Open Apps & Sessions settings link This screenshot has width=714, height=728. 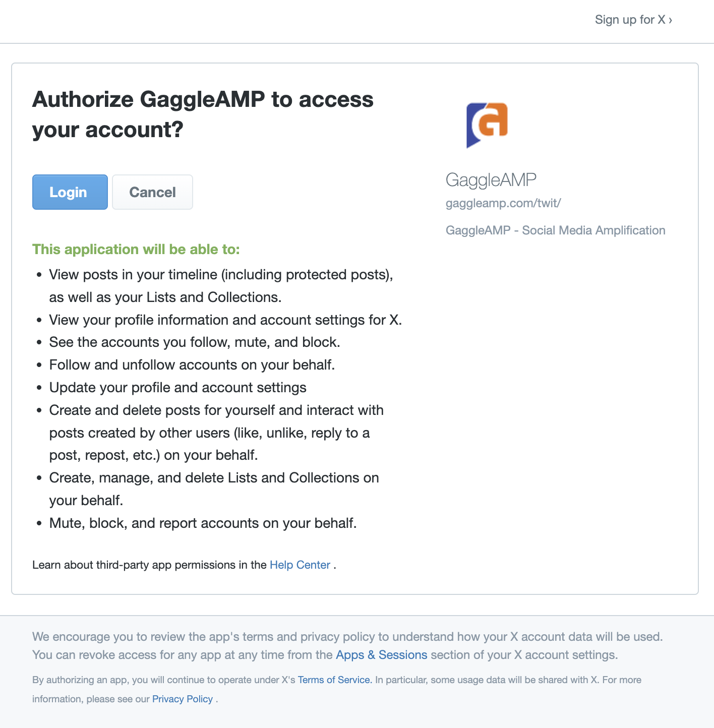[381, 655]
